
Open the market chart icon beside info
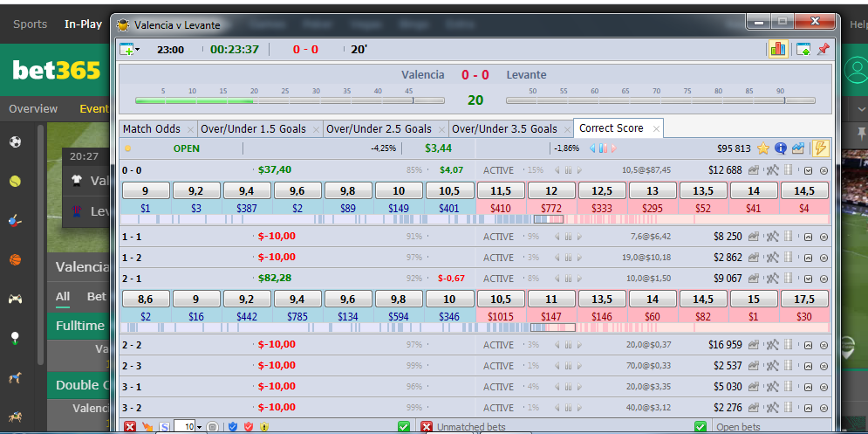(797, 148)
